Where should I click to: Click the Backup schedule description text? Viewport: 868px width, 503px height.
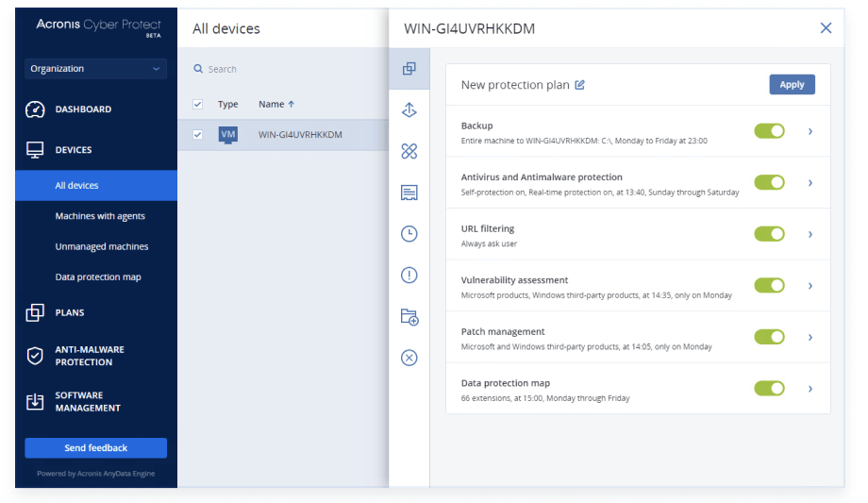click(x=584, y=141)
